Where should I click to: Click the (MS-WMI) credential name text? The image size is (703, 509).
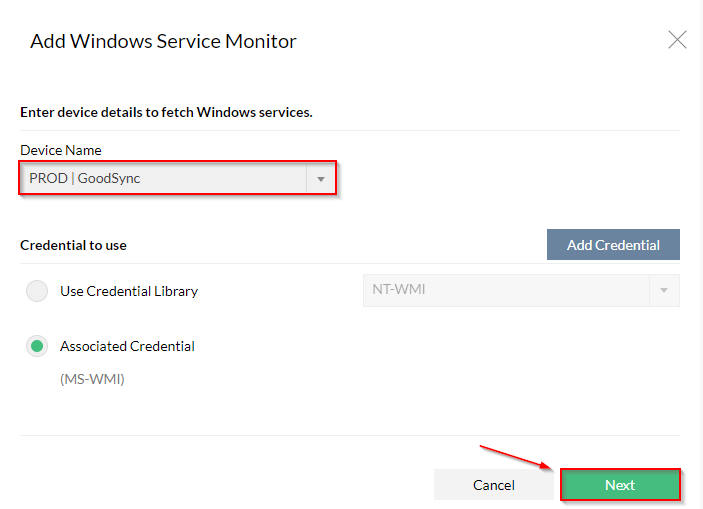tap(92, 379)
